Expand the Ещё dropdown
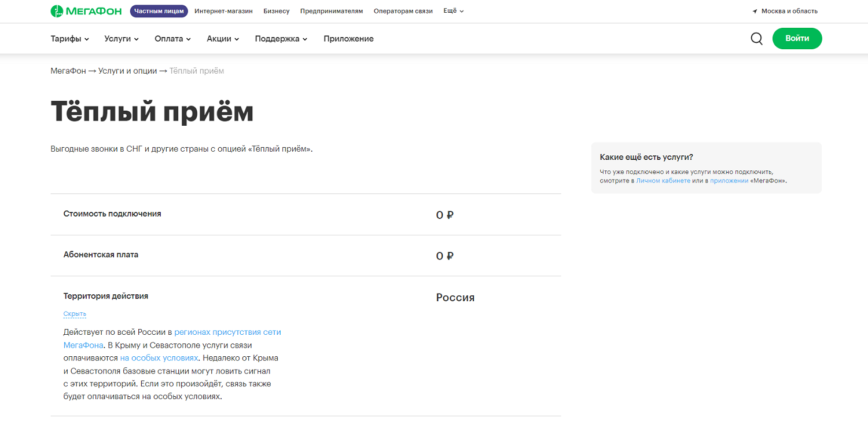This screenshot has height=424, width=868. [x=454, y=11]
